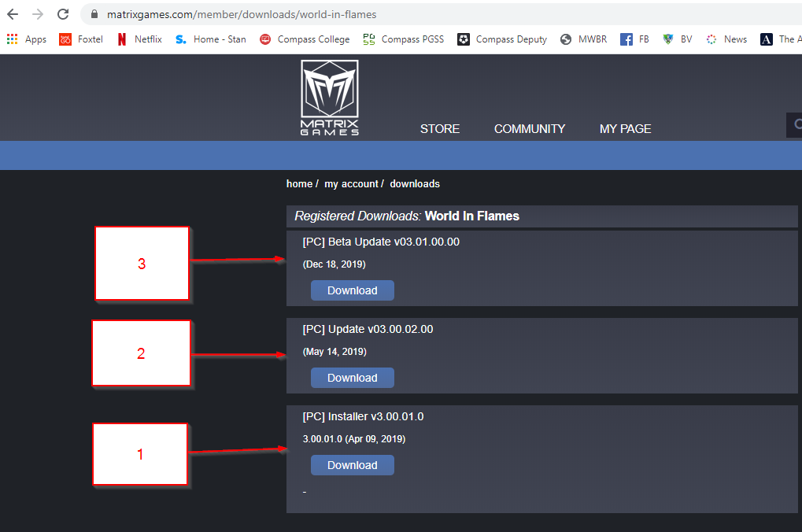Click the padlock icon in the address bar
The image size is (802, 532).
pyautogui.click(x=94, y=14)
